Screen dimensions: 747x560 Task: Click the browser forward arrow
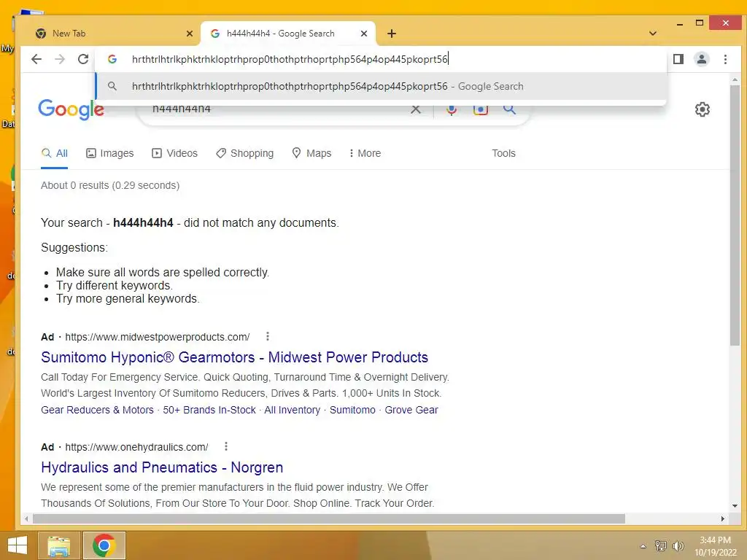tap(60, 59)
